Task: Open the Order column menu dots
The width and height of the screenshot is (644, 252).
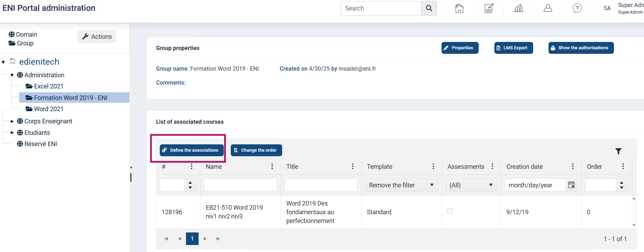Action: click(623, 166)
